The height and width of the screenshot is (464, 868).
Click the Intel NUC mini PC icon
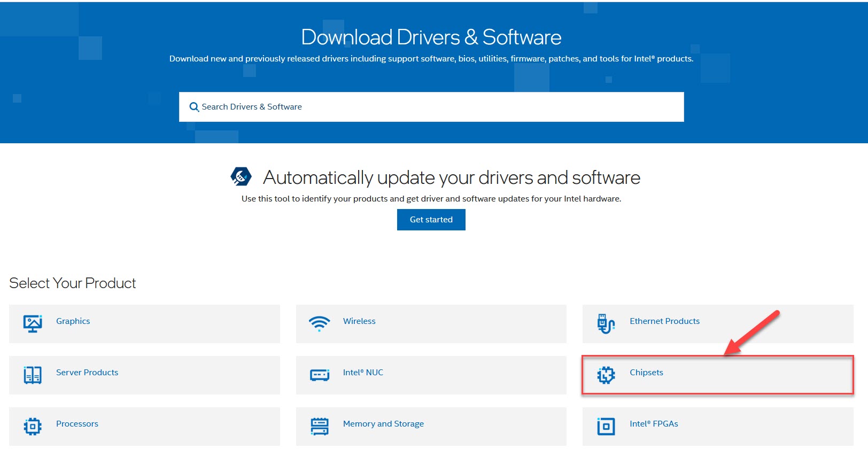tap(320, 375)
